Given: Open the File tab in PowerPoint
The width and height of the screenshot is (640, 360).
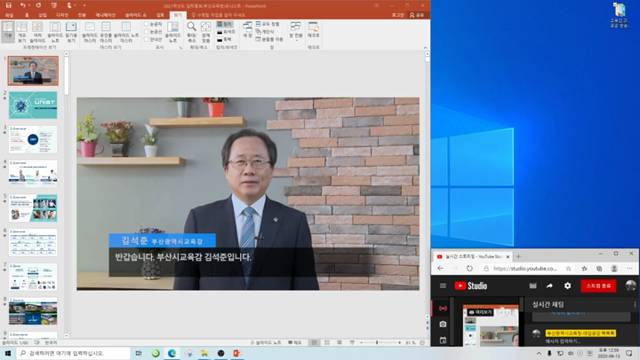Looking at the screenshot, I should tap(9, 15).
